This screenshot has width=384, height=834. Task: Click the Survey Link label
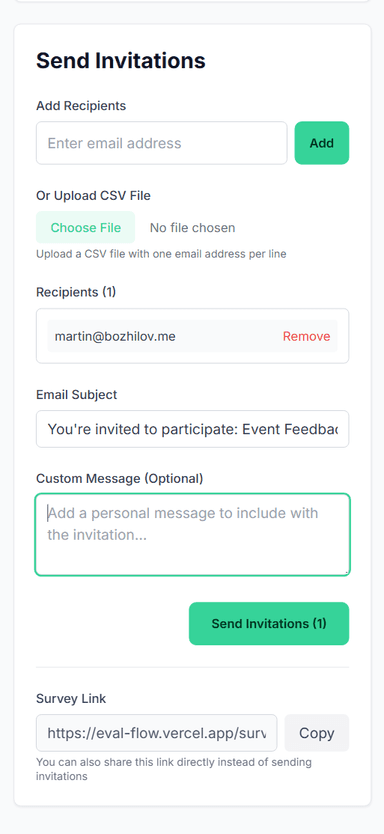(71, 698)
